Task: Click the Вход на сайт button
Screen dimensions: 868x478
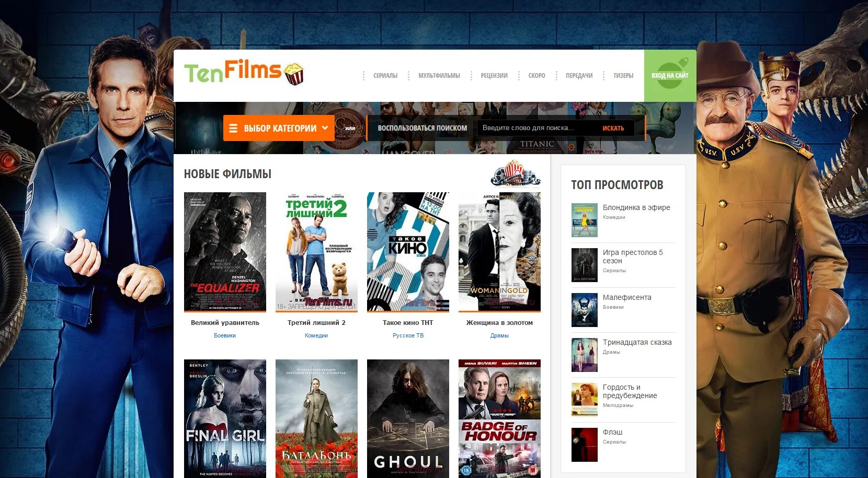Action: [x=670, y=76]
